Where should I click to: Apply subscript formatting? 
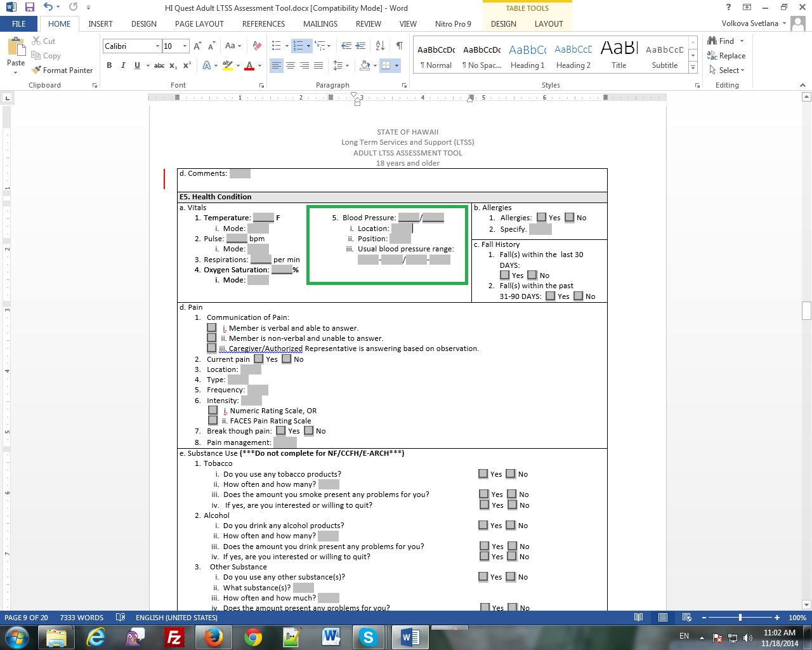click(x=173, y=65)
